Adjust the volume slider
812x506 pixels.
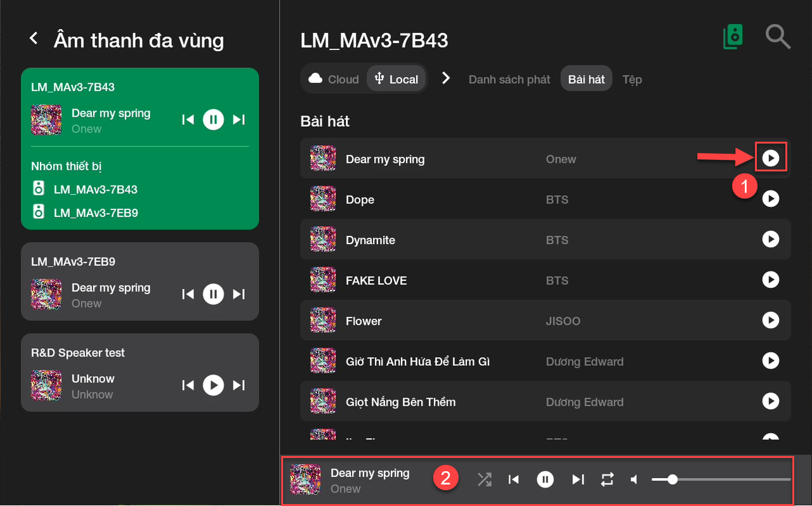tap(672, 480)
